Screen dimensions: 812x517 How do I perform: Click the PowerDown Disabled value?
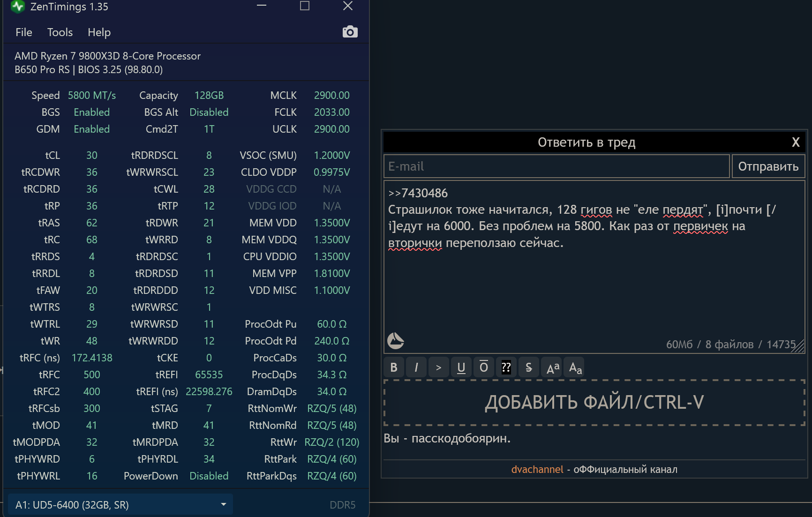pos(209,476)
